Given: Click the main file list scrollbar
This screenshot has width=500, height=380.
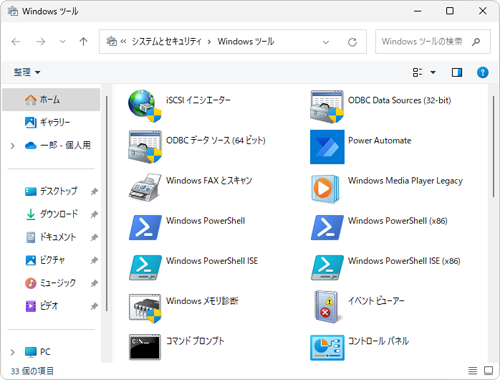Looking at the screenshot, I should 493,147.
